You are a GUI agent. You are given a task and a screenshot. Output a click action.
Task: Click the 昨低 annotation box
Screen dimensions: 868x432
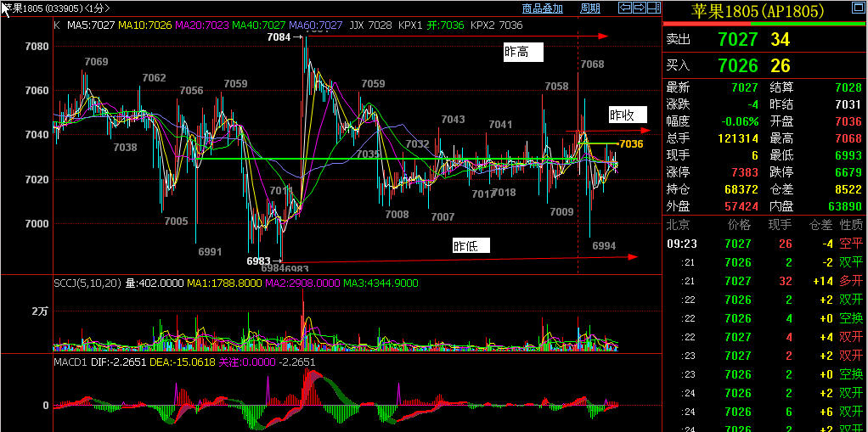[471, 246]
